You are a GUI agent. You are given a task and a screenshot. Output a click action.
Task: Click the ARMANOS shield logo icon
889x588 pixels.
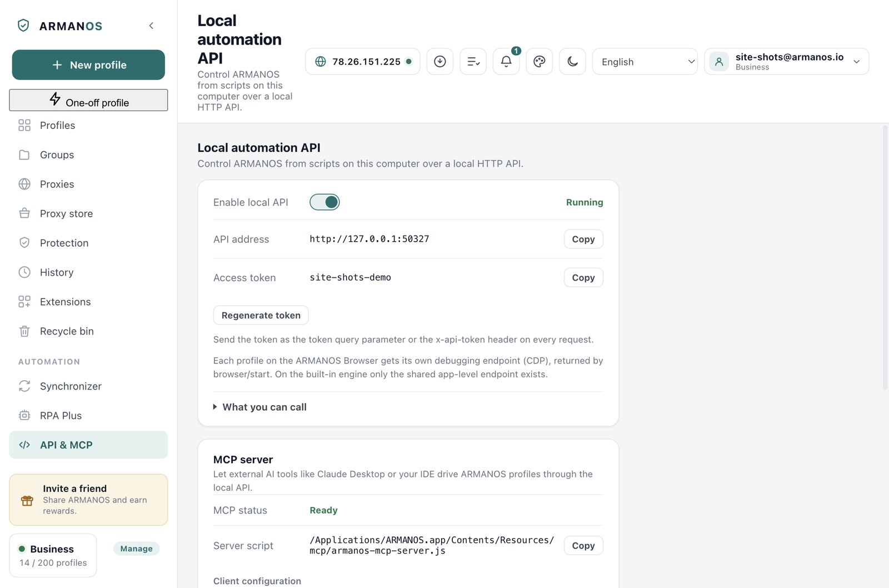[x=23, y=26]
